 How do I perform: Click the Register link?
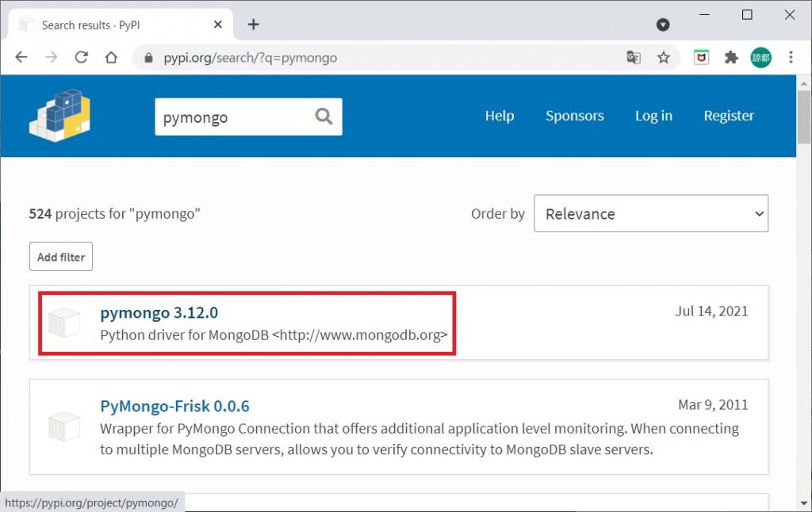[729, 116]
